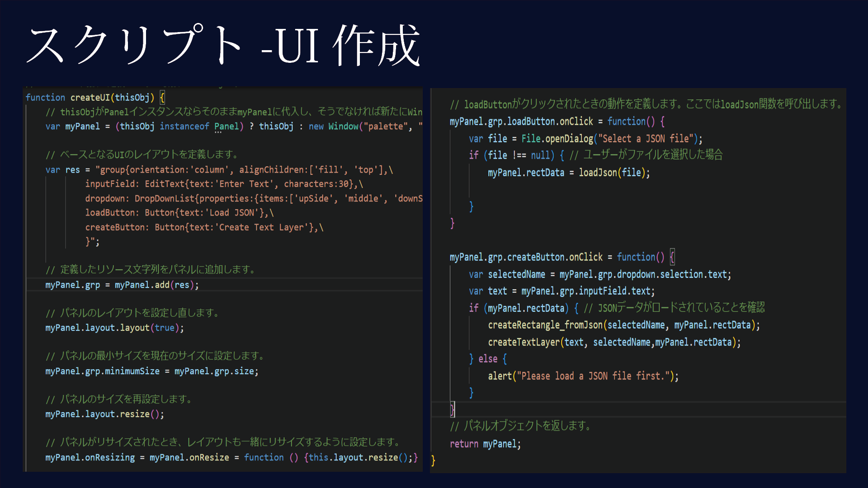Click the createButton.onClick function line
This screenshot has height=488, width=868.
pos(561,257)
